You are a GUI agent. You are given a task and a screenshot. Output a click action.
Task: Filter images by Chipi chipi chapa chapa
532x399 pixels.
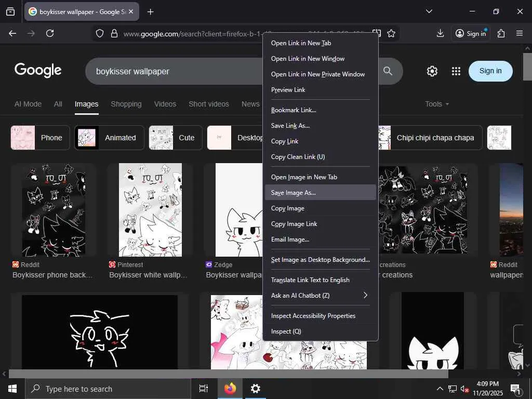point(430,137)
